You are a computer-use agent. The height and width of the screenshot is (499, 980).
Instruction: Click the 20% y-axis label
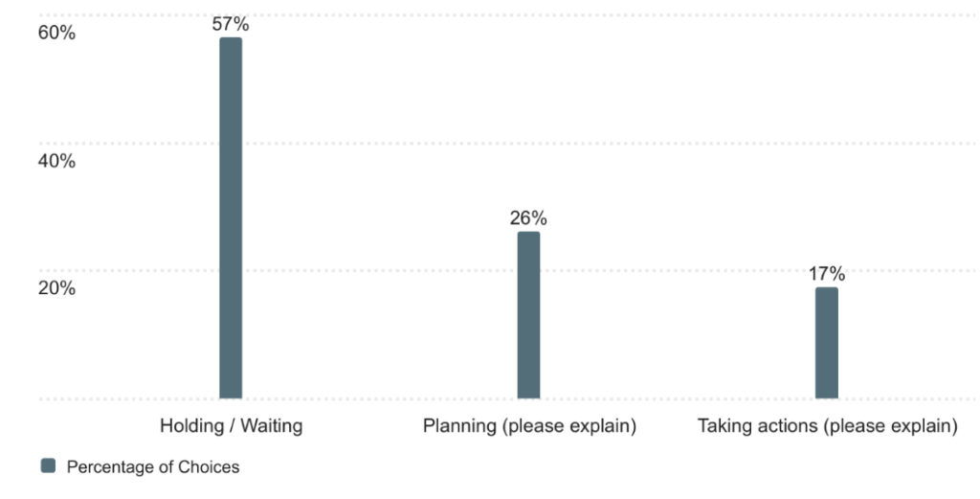56,288
